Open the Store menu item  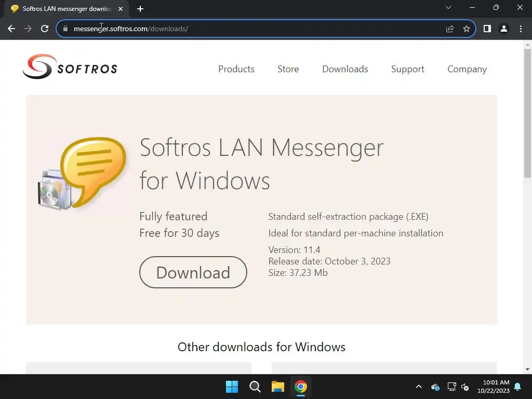click(288, 69)
